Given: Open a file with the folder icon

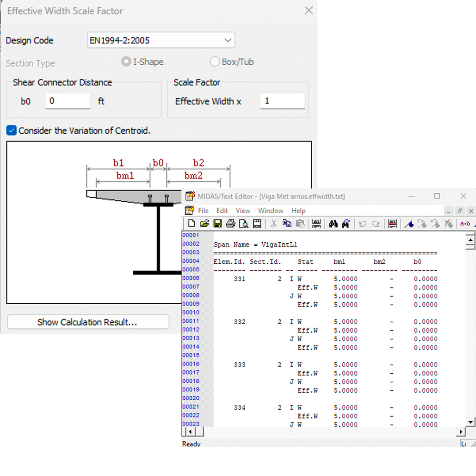Looking at the screenshot, I should 205,224.
